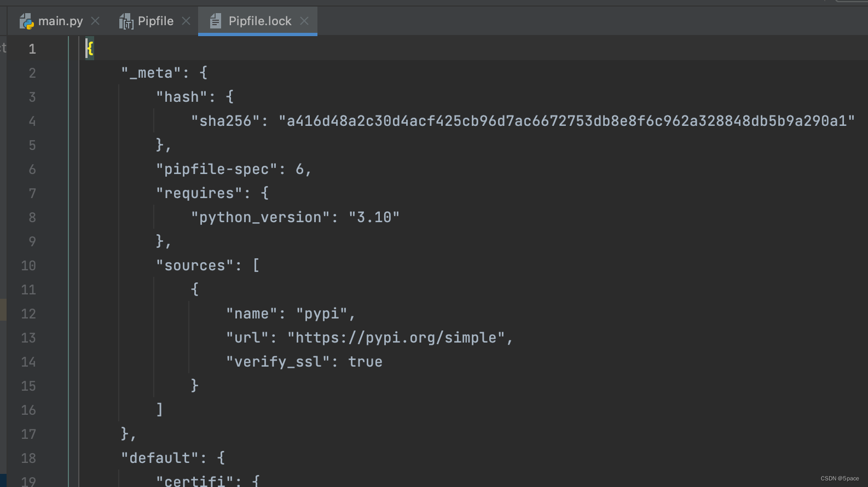Viewport: 868px width, 487px height.
Task: Click line number 18 in gutter
Action: pyautogui.click(x=28, y=458)
